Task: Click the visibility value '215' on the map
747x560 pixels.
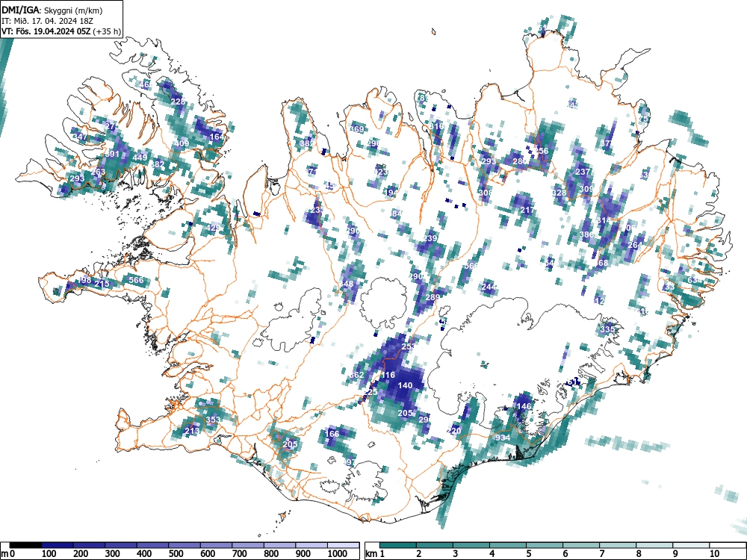Action: (102, 284)
